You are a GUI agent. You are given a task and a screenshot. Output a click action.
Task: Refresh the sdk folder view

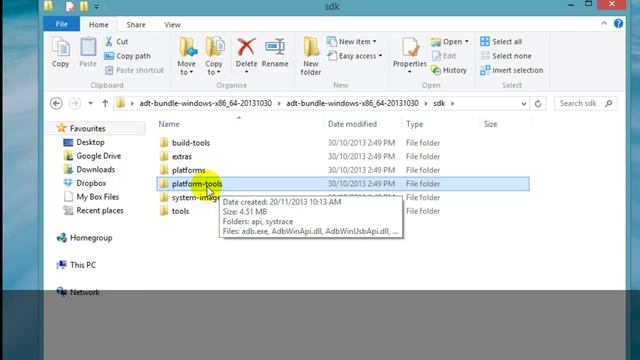click(538, 104)
